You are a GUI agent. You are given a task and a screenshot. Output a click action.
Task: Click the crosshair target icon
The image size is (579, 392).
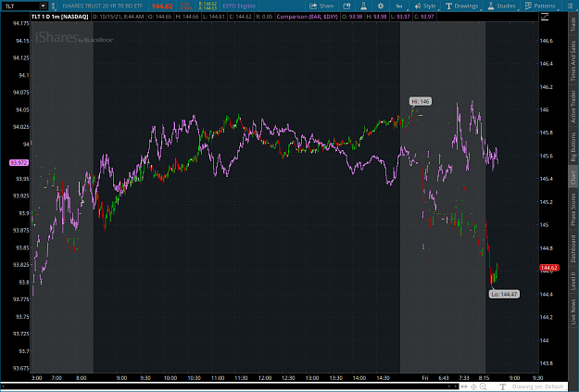pos(473,386)
